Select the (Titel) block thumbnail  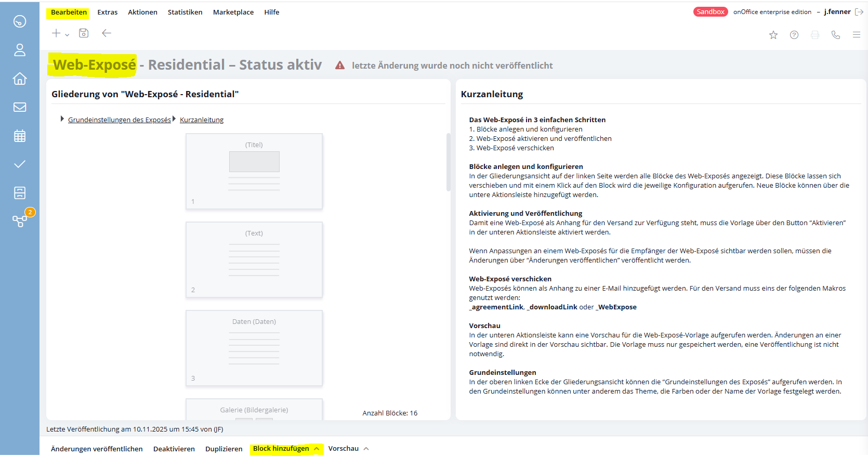[x=254, y=171]
